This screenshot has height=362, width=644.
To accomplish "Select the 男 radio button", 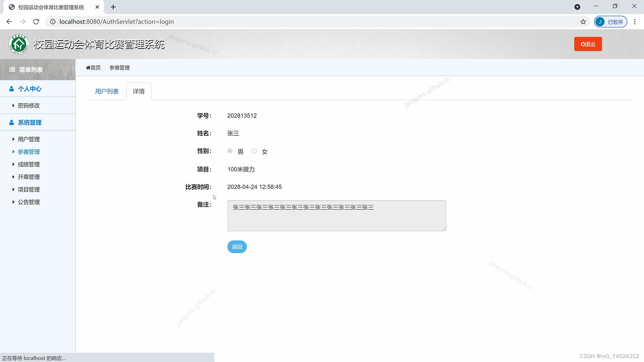I will 230,151.
